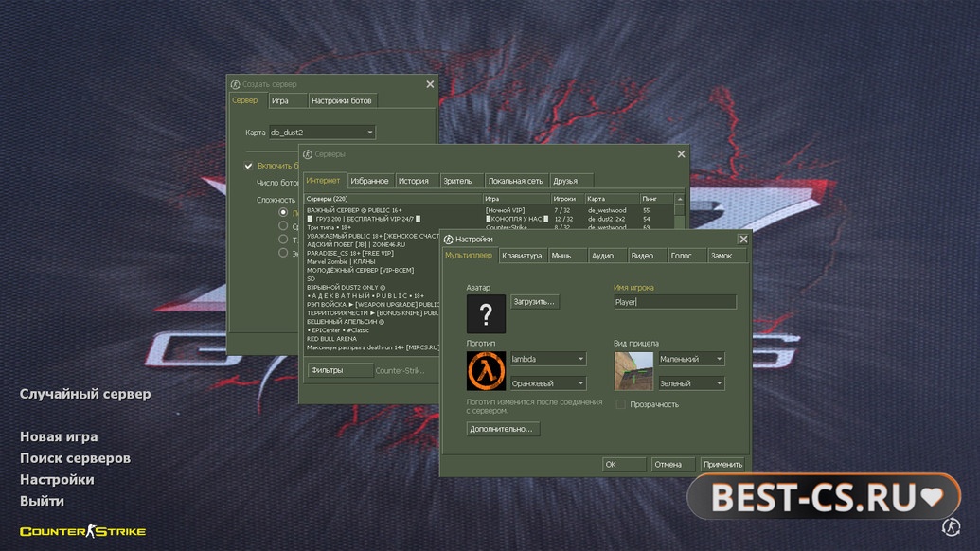Open the Друзья tab in Серверы

[x=570, y=181]
